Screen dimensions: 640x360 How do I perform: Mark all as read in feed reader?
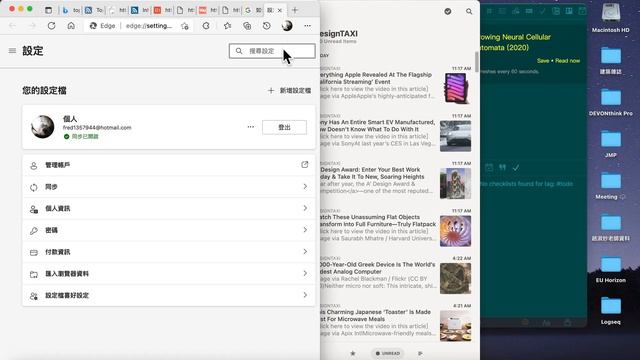pyautogui.click(x=448, y=11)
